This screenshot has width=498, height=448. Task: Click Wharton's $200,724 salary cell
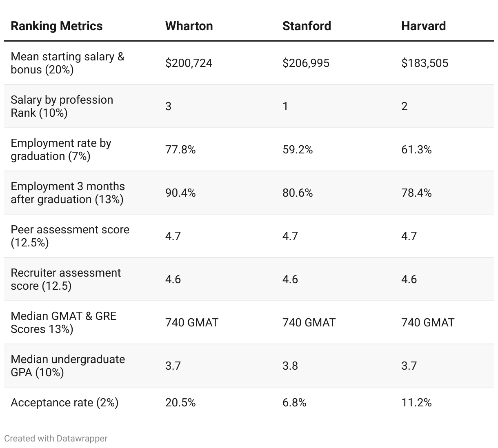(189, 63)
